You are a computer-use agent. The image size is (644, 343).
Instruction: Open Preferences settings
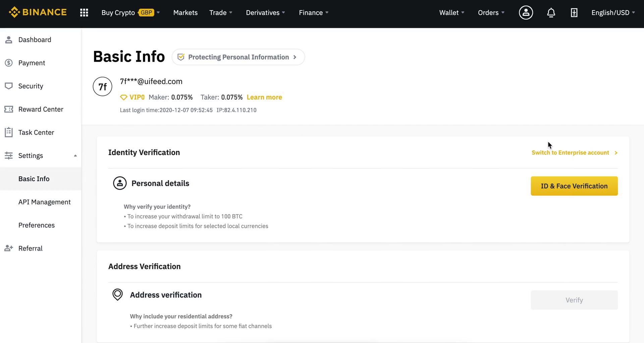click(41, 225)
